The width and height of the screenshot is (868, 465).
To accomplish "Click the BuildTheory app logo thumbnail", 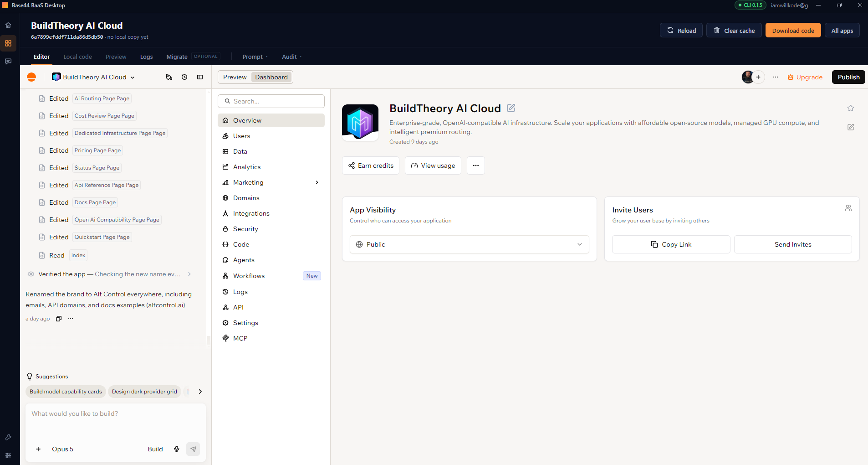I will [x=360, y=122].
